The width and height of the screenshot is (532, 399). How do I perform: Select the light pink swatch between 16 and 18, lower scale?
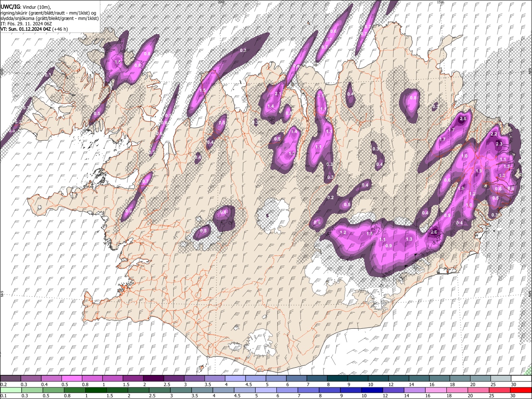pos(436,390)
